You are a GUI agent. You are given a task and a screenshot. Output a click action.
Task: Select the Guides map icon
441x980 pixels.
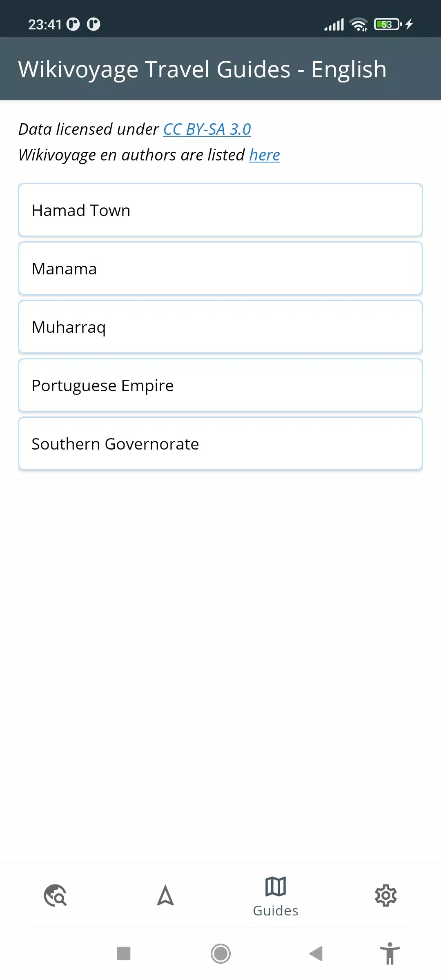[276, 886]
